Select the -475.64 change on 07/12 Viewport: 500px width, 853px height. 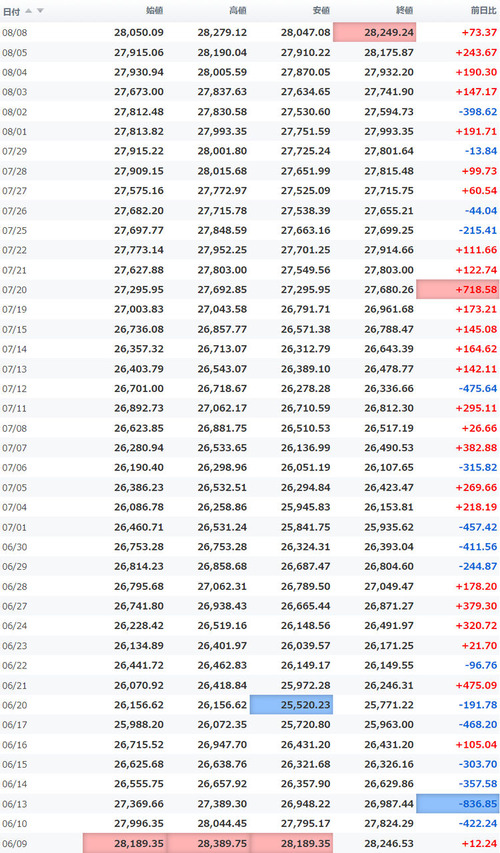[478, 388]
